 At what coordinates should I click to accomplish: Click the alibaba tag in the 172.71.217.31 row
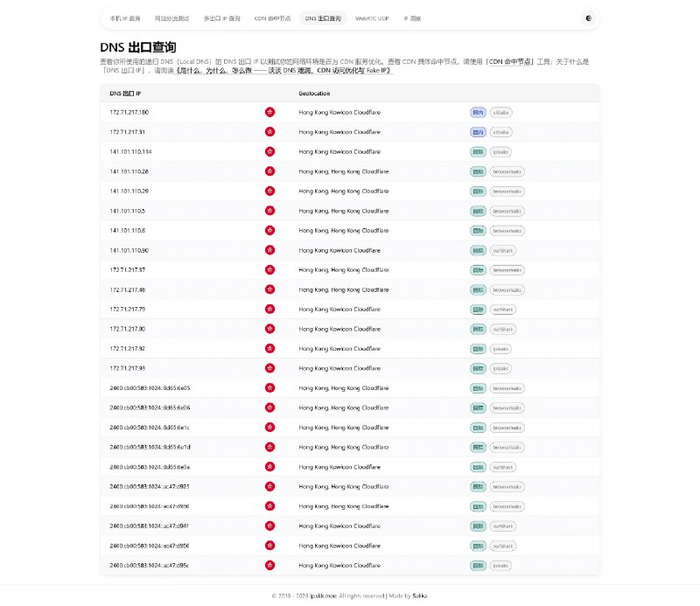(x=500, y=132)
